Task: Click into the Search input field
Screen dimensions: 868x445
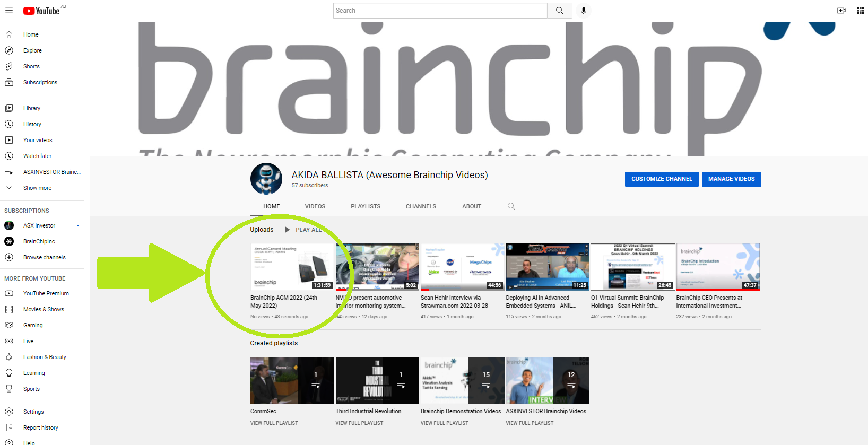Action: point(439,11)
